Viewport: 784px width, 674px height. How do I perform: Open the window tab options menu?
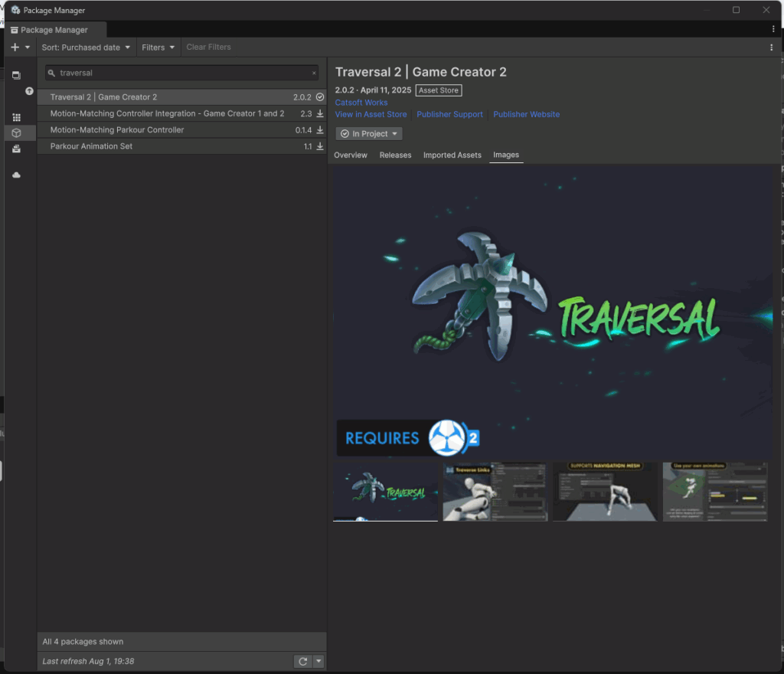pos(773,30)
